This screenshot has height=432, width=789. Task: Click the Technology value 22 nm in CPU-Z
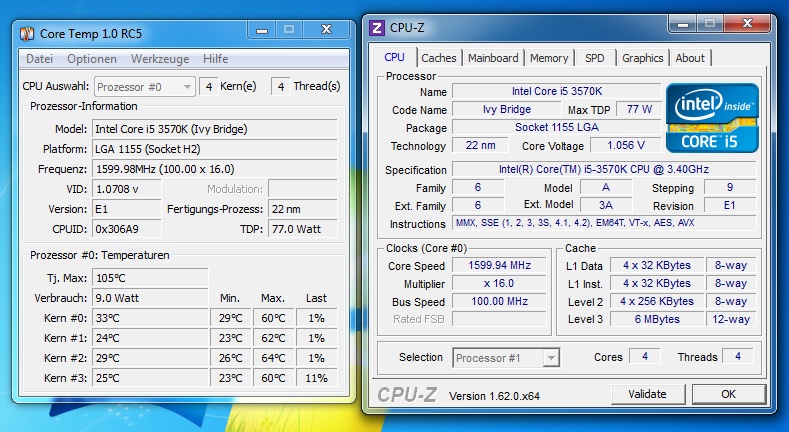point(480,146)
